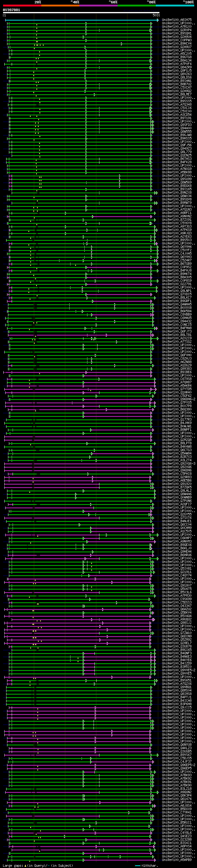197x868 pixels.
Task: Open UniRef100_Q5I081 entry
Action: [177, 568]
